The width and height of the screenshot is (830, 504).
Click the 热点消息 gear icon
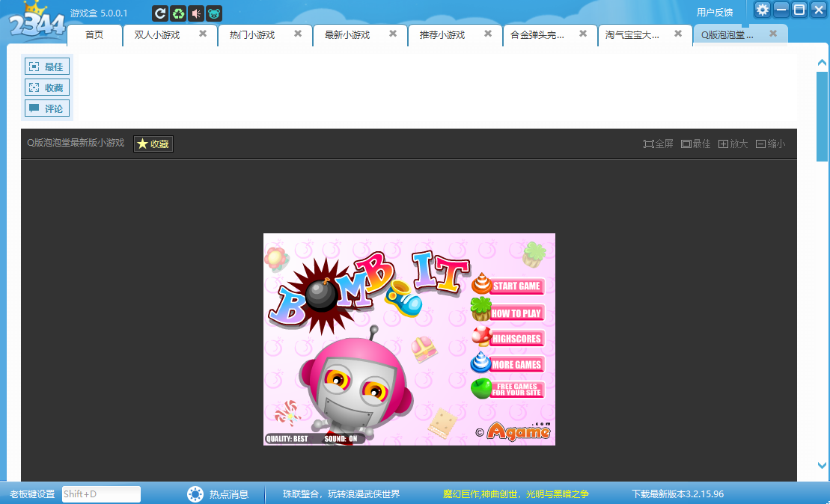(x=195, y=494)
